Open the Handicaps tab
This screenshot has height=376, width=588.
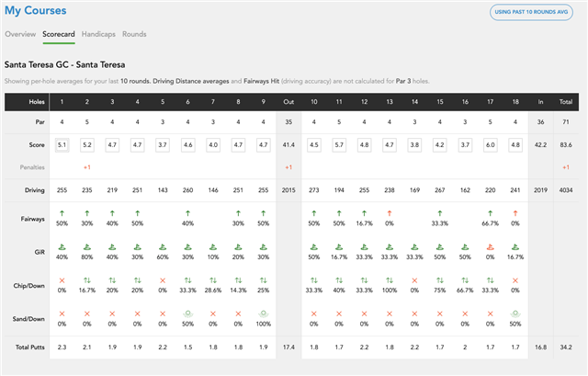coord(97,34)
